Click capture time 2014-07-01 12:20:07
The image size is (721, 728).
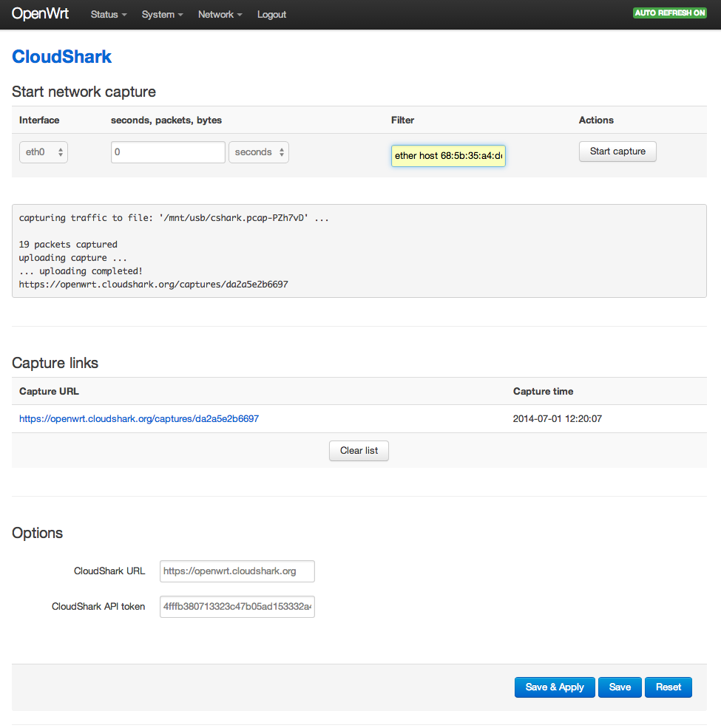[558, 419]
